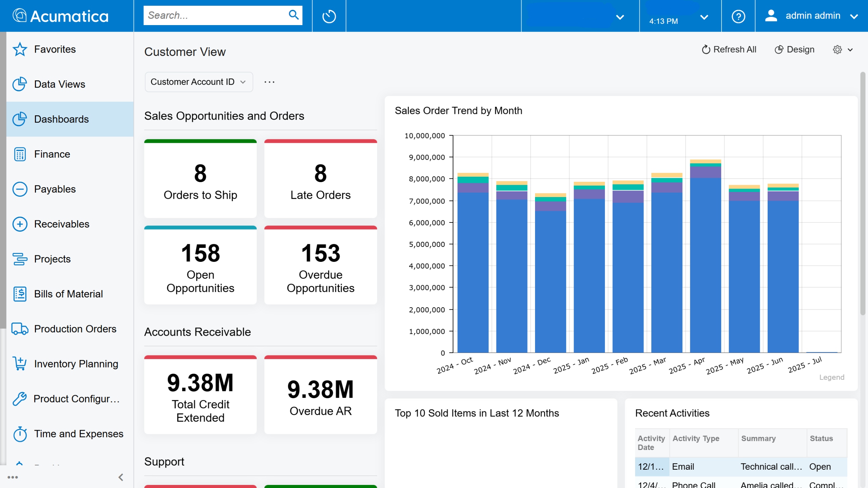Click the search magnifier icon
Screen dimensions: 868x488
tap(293, 15)
